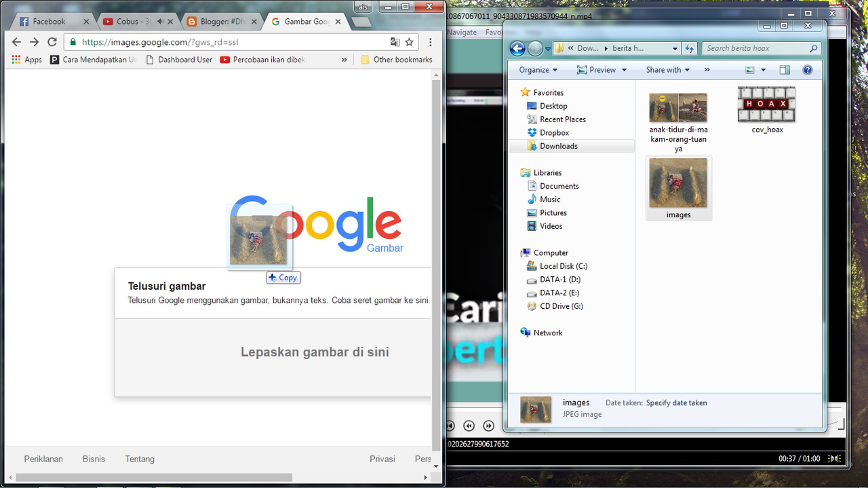Open Other bookmarks folder

coord(397,60)
